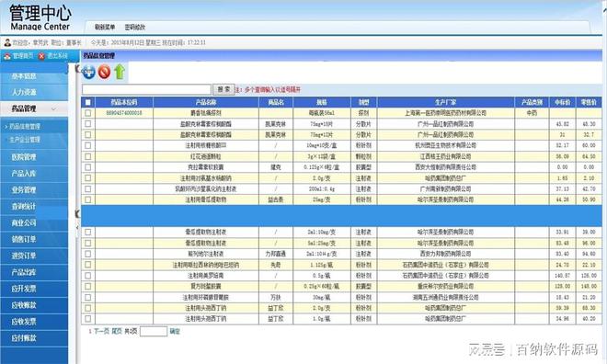
Task: Tick the 克拉霉素软胶囊 row checkbox
Action: coord(88,167)
